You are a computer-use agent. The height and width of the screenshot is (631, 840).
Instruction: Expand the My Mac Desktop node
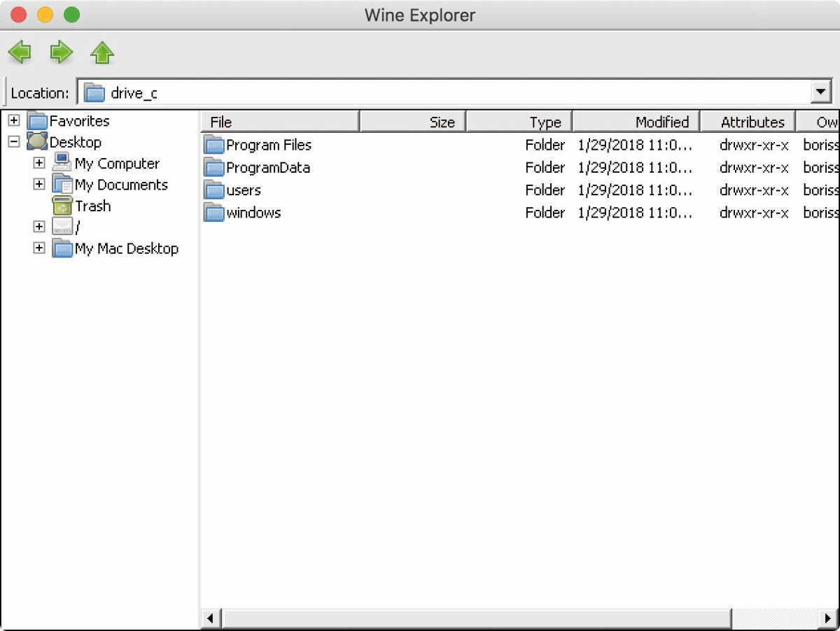(39, 248)
